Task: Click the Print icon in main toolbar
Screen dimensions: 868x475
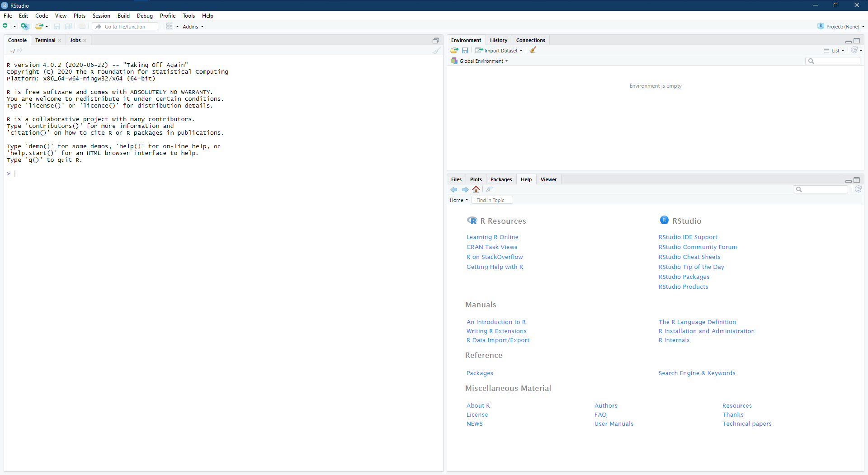Action: coord(82,26)
